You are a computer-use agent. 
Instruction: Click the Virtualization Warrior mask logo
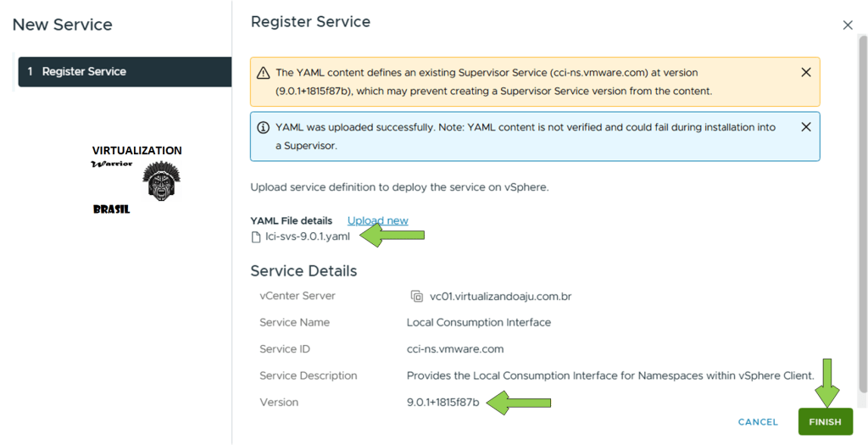[160, 181]
